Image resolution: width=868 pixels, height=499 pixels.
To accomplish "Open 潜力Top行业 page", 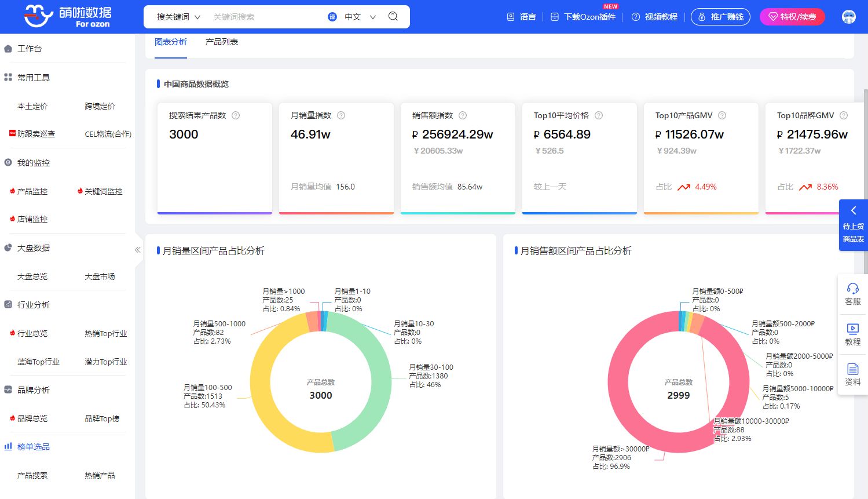I will tap(106, 362).
